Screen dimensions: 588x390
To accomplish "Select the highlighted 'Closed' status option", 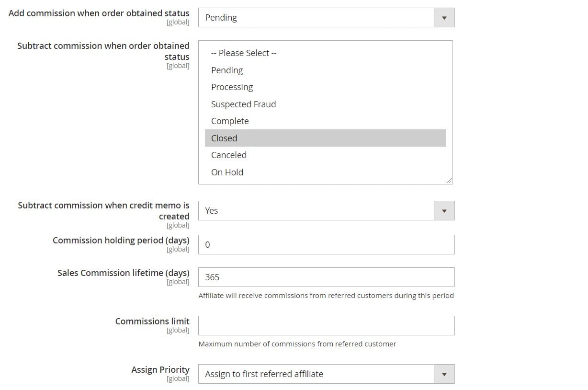I will (325, 138).
